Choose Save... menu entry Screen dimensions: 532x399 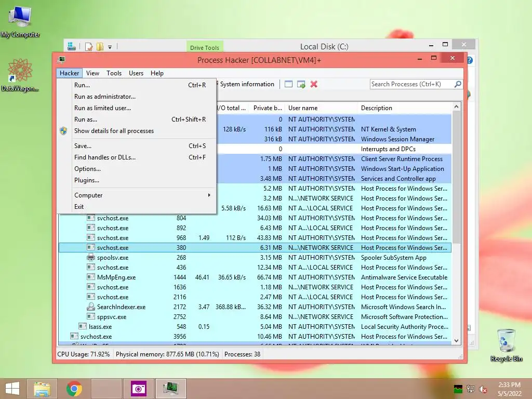click(x=137, y=146)
